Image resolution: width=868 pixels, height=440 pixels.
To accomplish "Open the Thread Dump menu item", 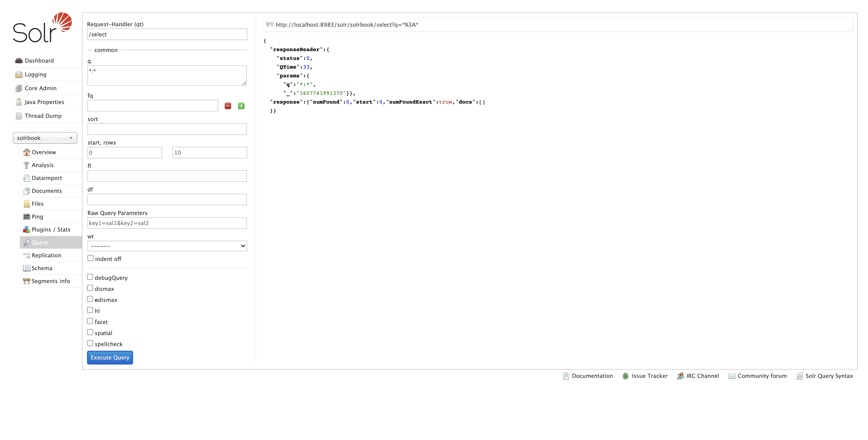I will click(x=47, y=116).
